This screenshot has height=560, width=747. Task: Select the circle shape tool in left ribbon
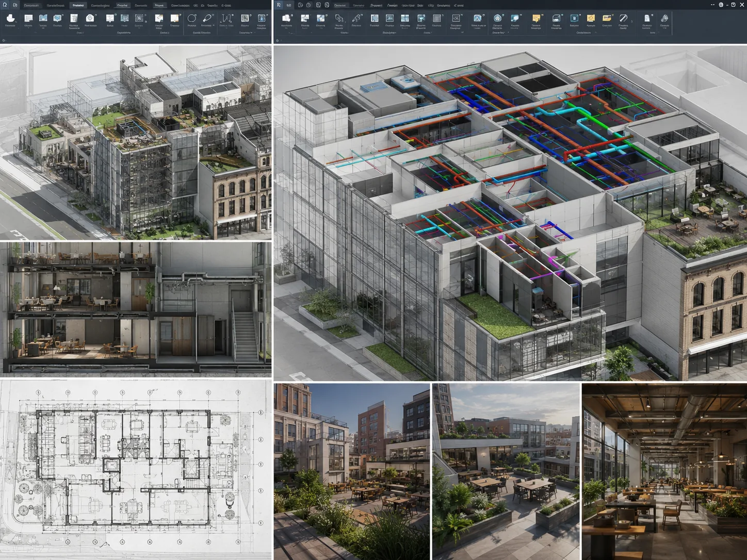click(192, 18)
